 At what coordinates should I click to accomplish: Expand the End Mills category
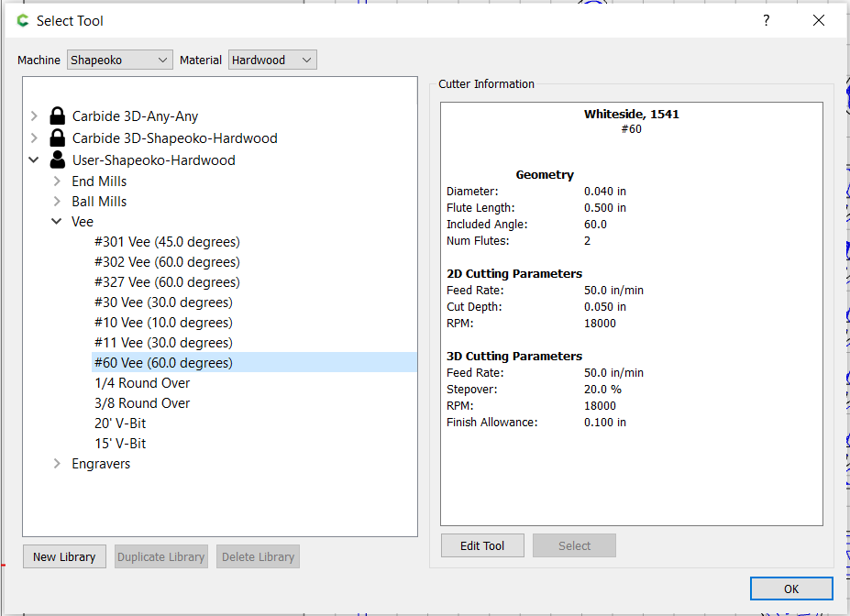coord(57,181)
